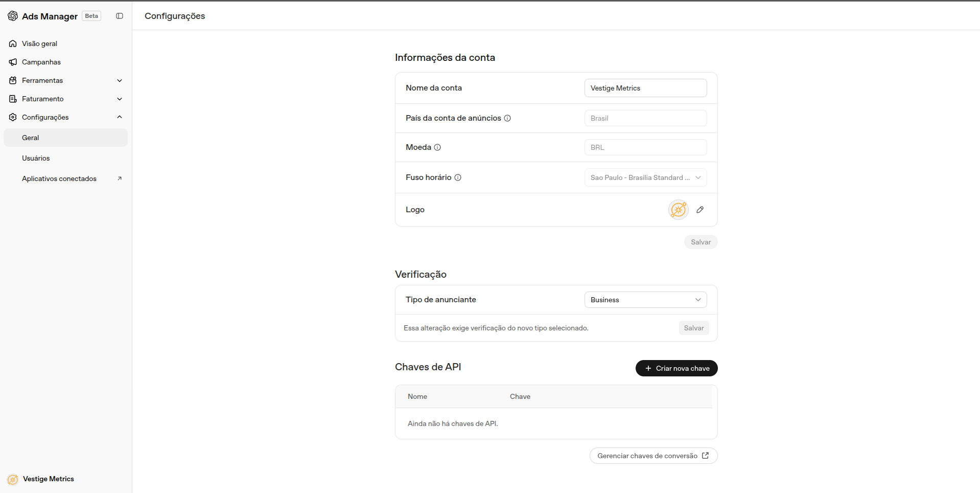Collapse the Configurações section chevron
Screen dimensions: 980x493
[120, 117]
